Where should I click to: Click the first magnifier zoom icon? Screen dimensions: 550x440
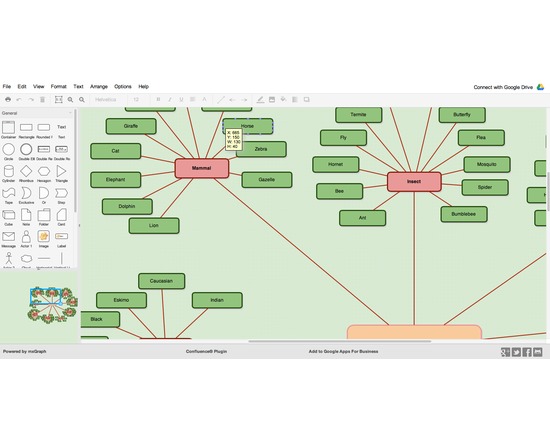point(70,100)
